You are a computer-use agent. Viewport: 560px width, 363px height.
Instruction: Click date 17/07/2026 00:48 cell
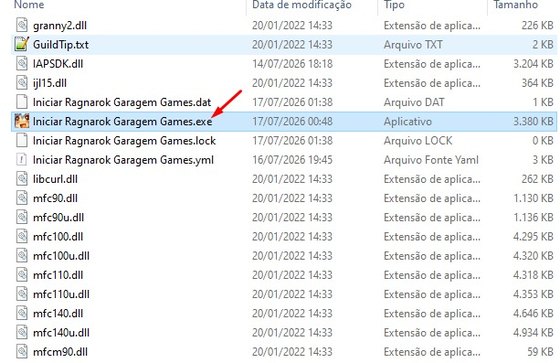point(292,121)
